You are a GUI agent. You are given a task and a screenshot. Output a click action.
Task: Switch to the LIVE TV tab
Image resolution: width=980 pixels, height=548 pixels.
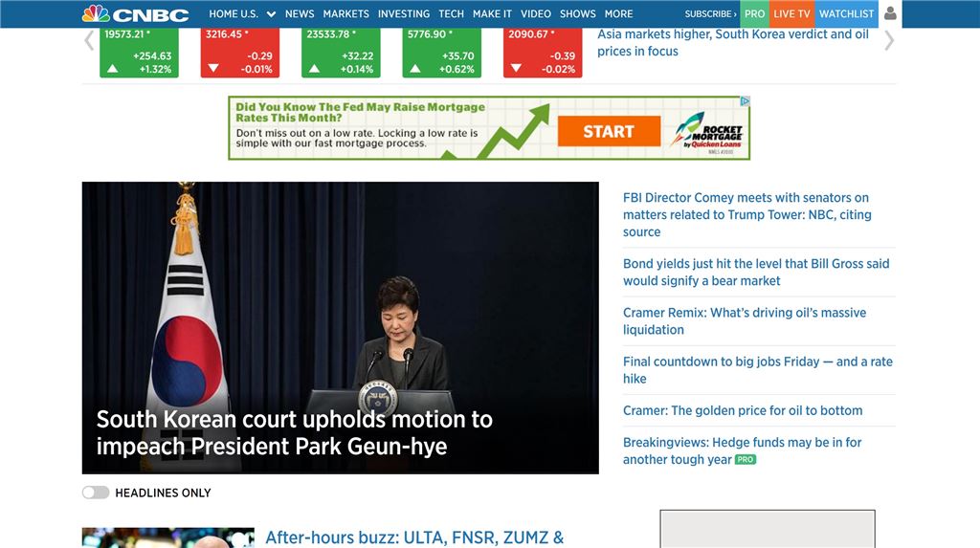point(791,14)
